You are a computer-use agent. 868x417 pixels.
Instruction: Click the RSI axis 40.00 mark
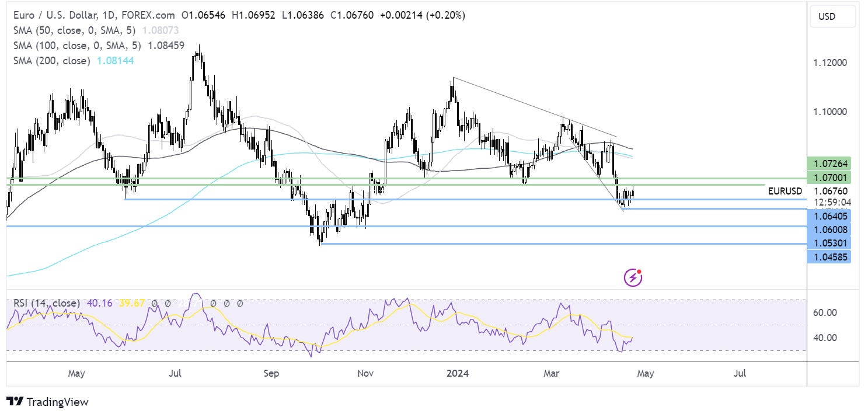tap(825, 338)
